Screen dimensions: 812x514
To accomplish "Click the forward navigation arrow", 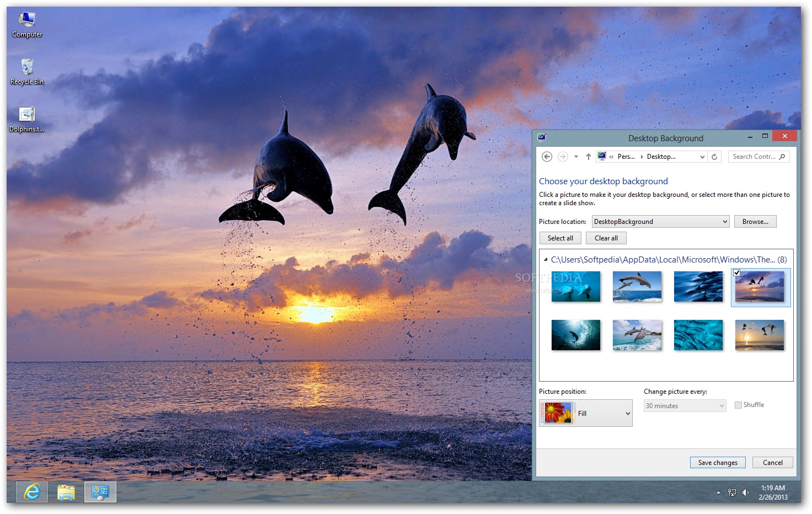I will [563, 157].
